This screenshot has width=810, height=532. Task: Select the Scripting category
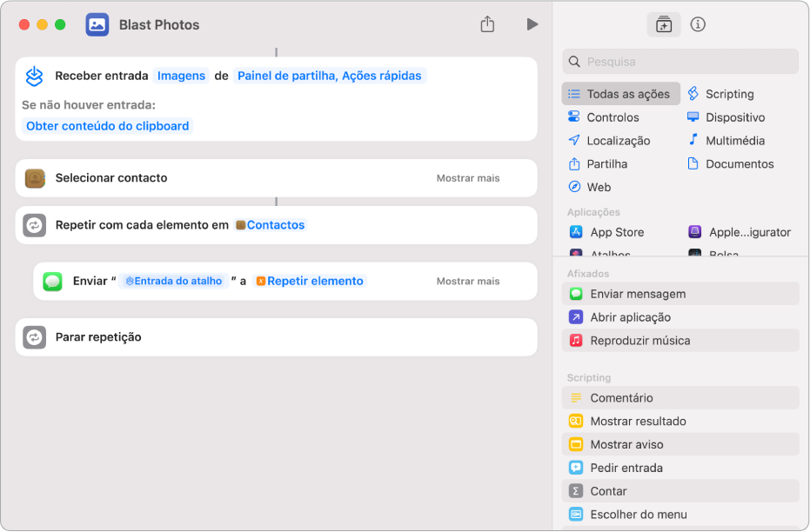(x=729, y=94)
